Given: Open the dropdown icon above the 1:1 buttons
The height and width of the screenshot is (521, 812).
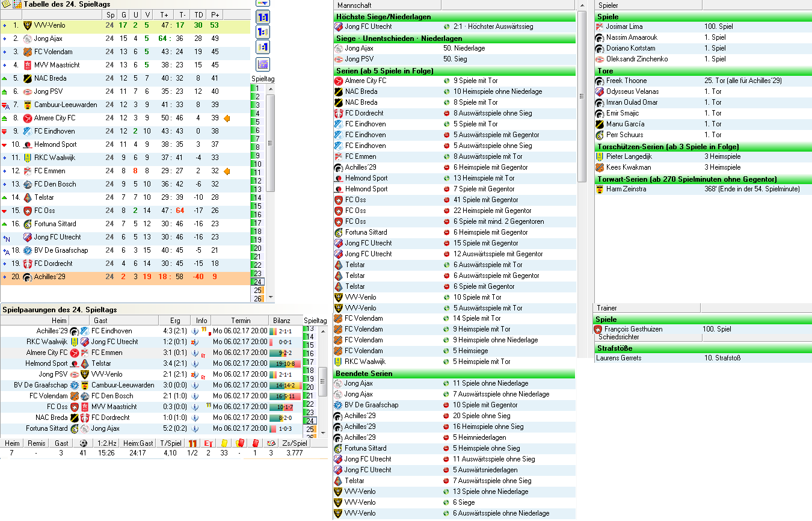Looking at the screenshot, I should coord(263,2).
